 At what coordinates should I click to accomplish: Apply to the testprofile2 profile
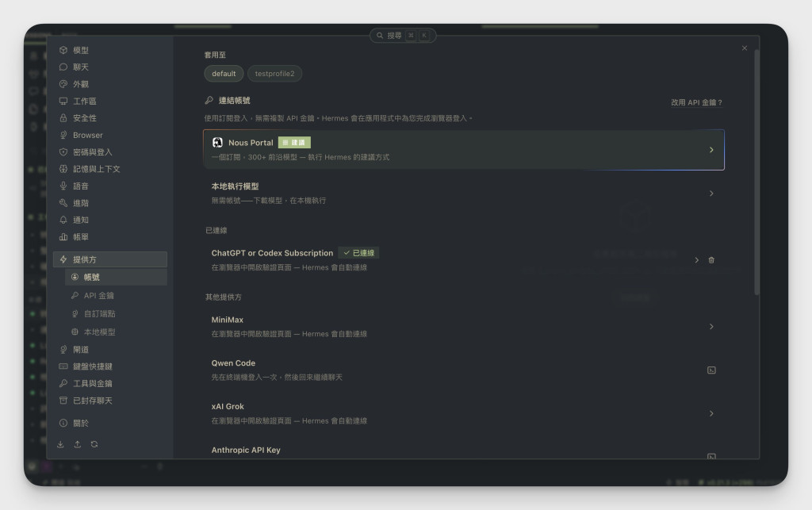point(274,74)
